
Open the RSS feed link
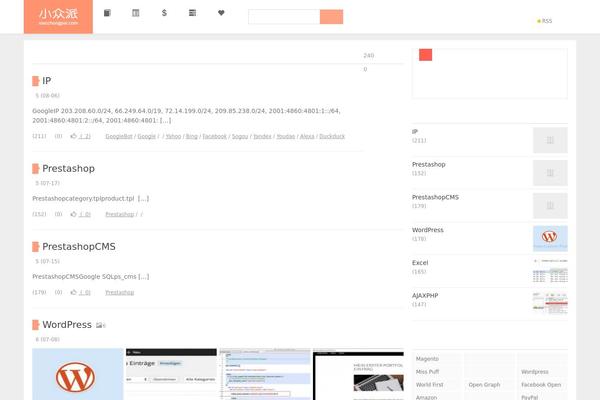(545, 21)
